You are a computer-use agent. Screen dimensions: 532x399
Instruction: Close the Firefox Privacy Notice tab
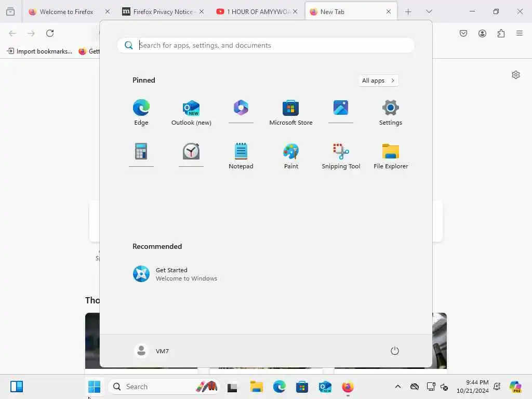coord(202,11)
